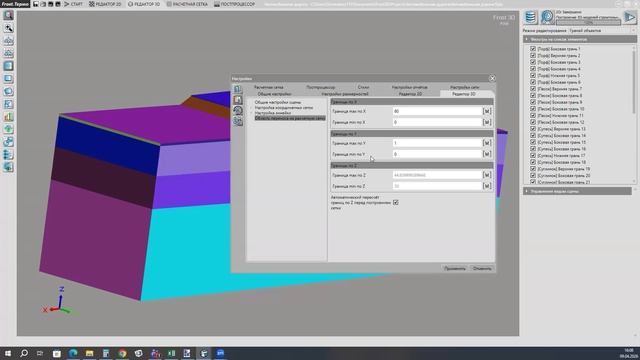Screen dimensions: 640x360
Task: Click third round icon in settings dialog sidebar
Action: 238,110
